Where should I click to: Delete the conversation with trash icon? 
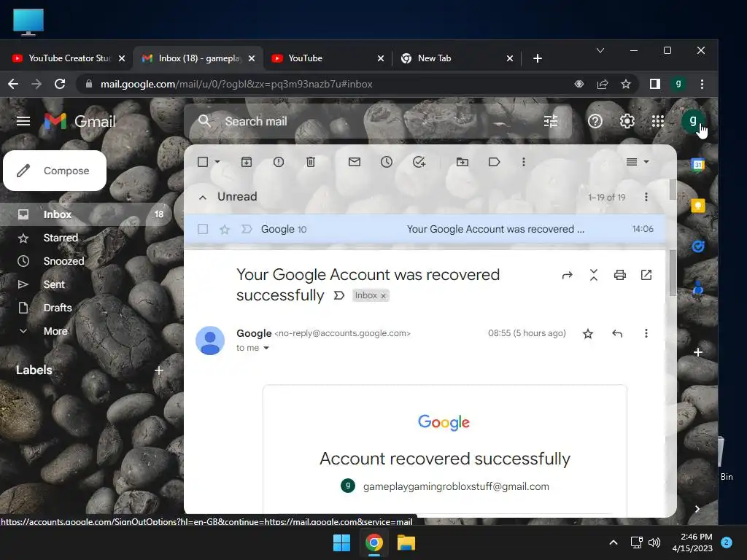(311, 162)
